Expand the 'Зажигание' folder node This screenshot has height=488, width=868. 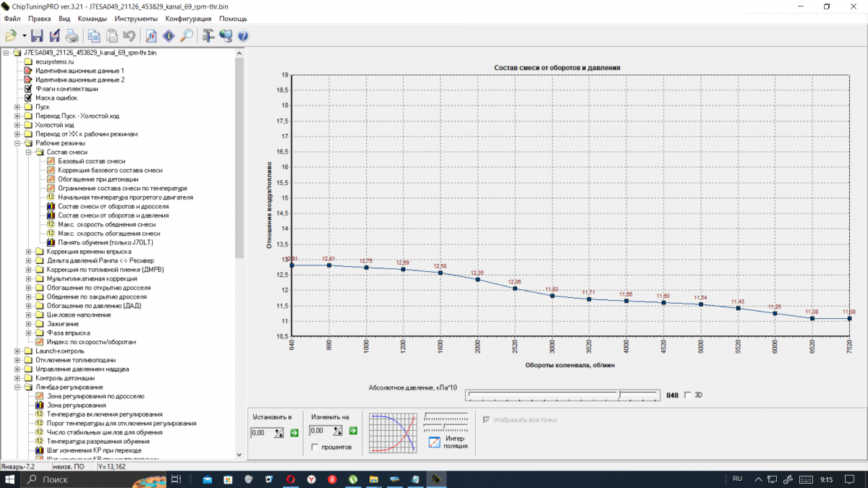29,324
